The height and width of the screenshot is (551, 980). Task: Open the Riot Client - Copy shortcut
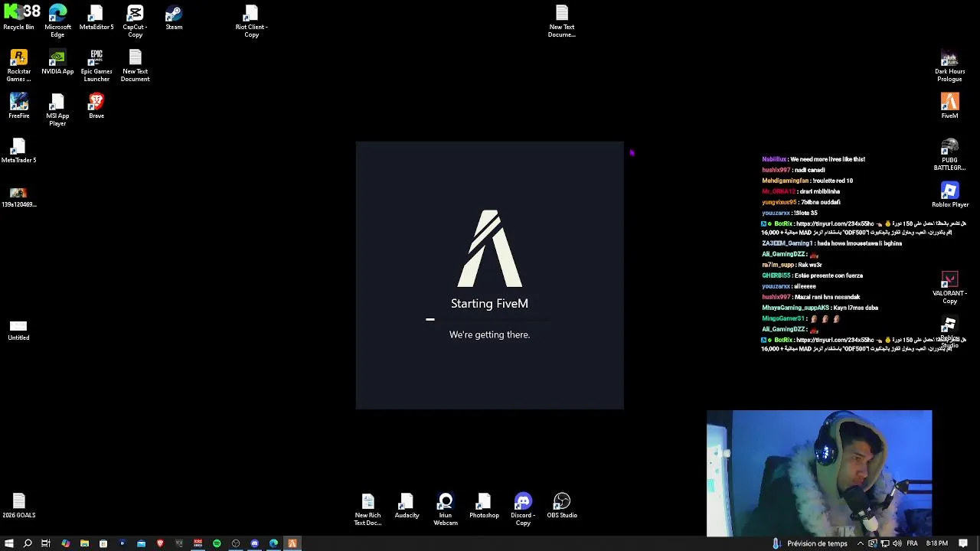coord(251,21)
